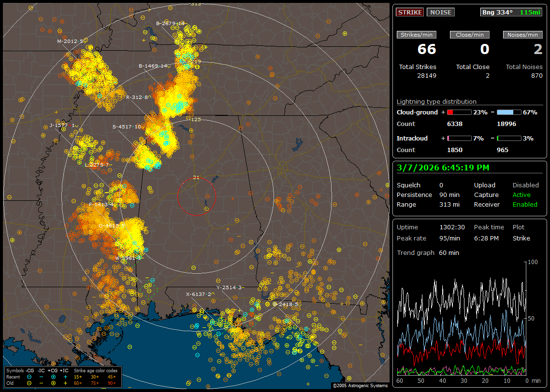Toggle the NOISE indicator

click(x=440, y=12)
